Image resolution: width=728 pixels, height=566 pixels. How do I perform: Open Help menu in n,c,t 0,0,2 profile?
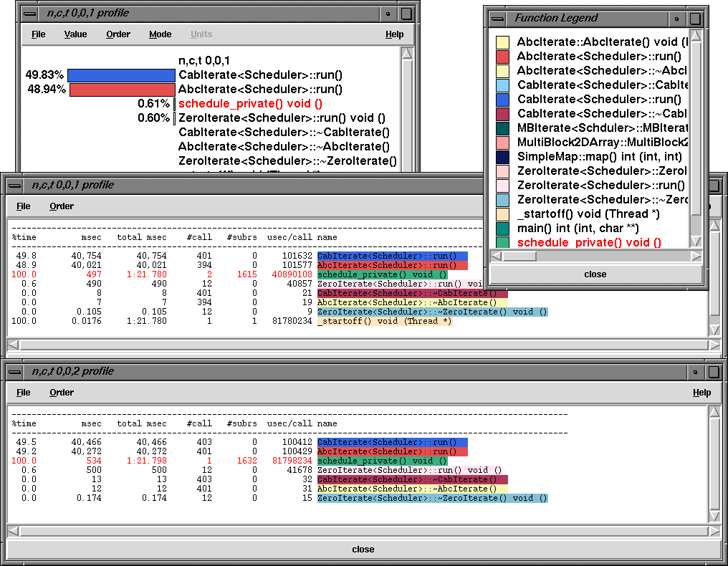[x=701, y=393]
